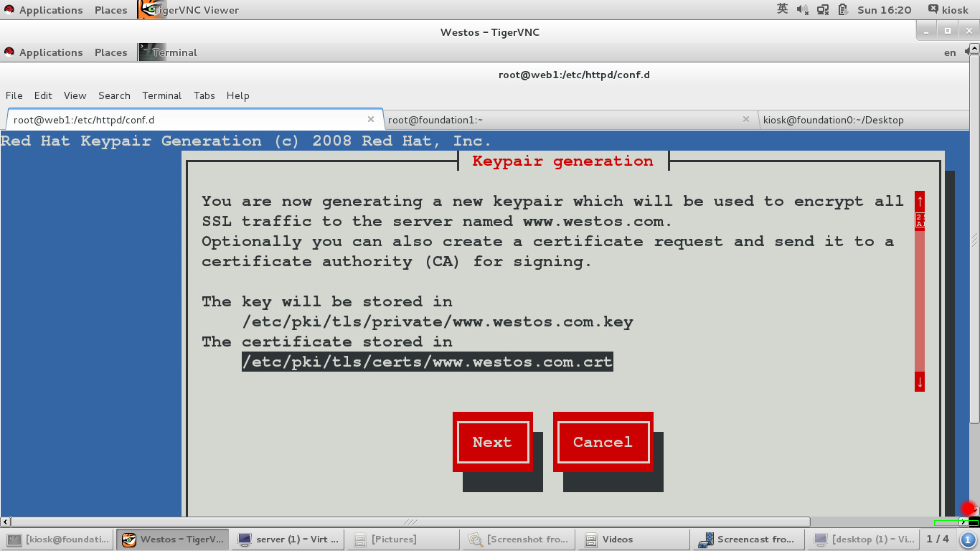
Task: Open the Help menu of the terminal
Action: pyautogui.click(x=237, y=95)
